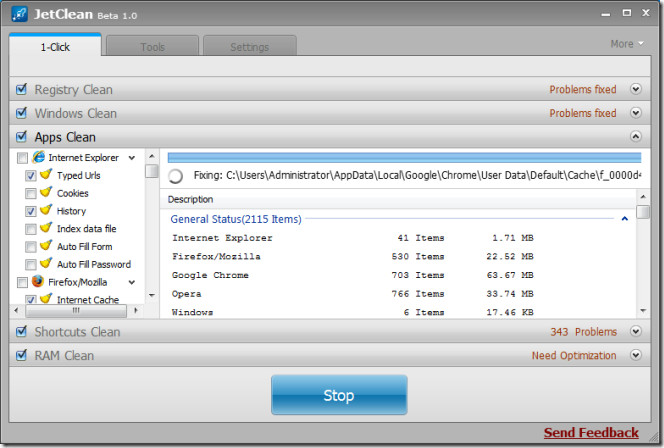
Task: Switch to the Tools tab
Action: coord(152,47)
